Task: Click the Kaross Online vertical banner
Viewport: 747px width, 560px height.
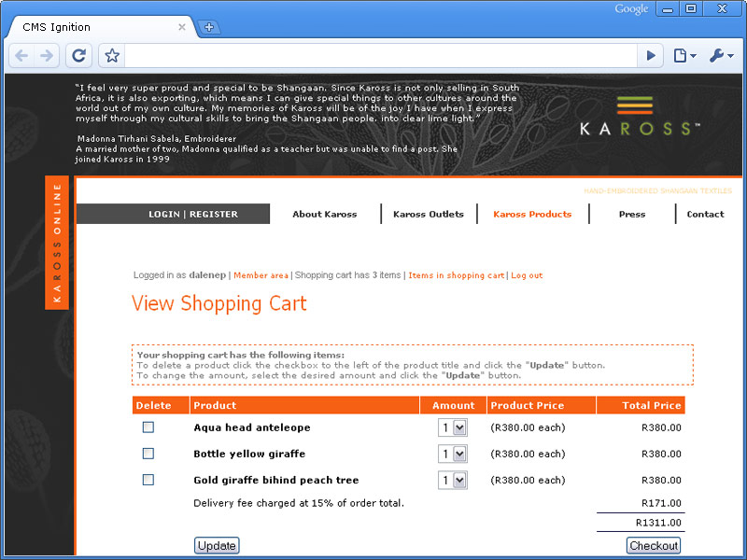Action: point(57,243)
